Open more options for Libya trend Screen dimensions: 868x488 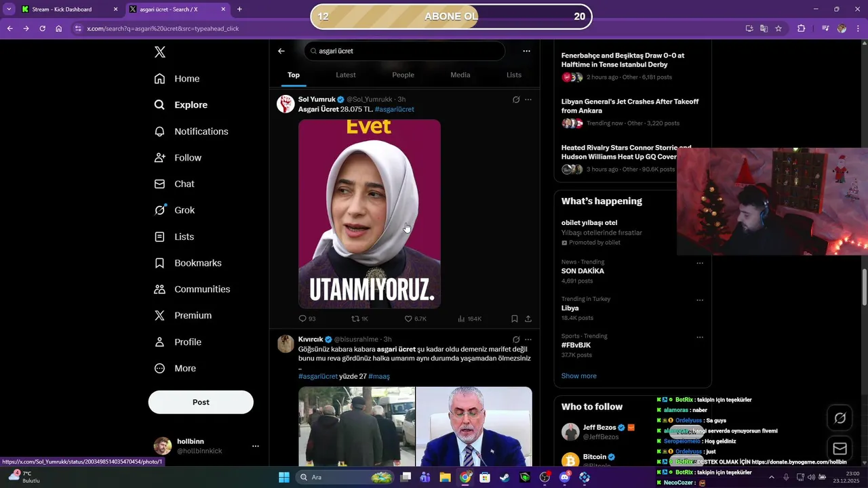(700, 300)
